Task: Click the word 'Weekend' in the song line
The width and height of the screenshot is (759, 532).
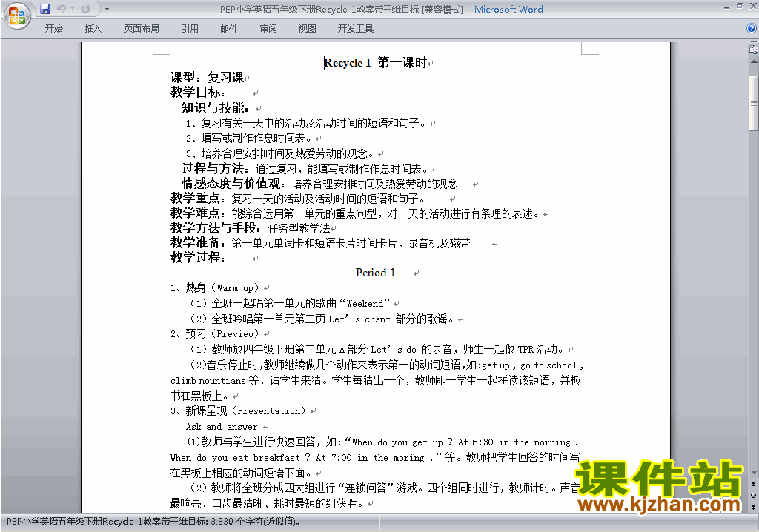Action: [x=365, y=304]
